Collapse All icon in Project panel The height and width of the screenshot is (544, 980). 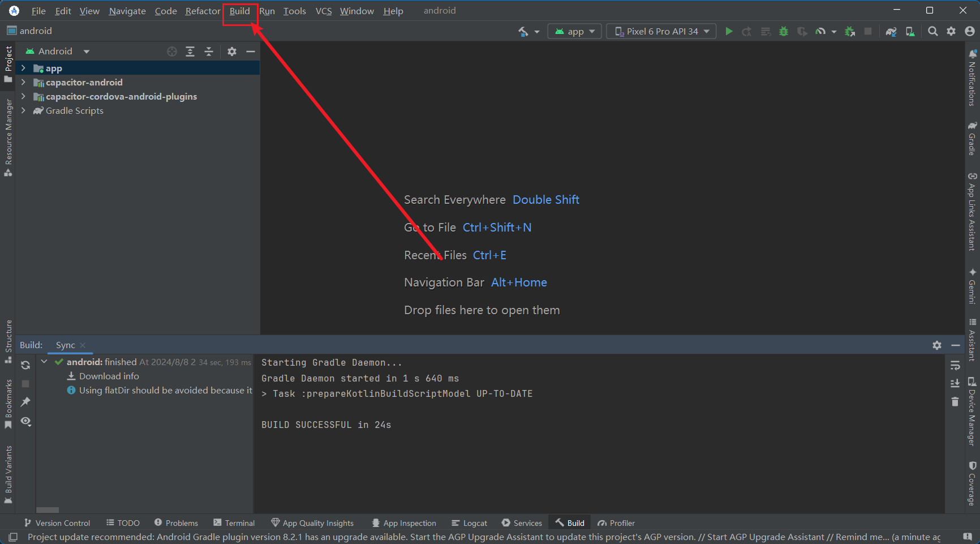(209, 52)
